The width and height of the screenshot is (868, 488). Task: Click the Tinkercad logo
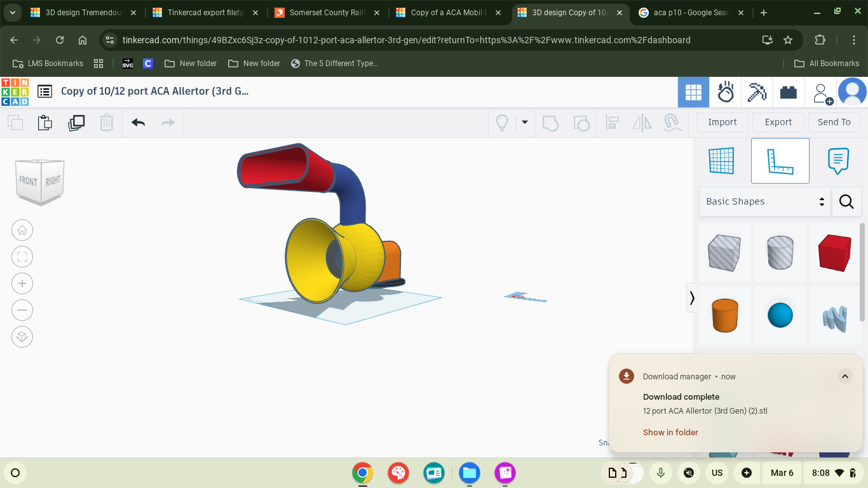click(15, 91)
